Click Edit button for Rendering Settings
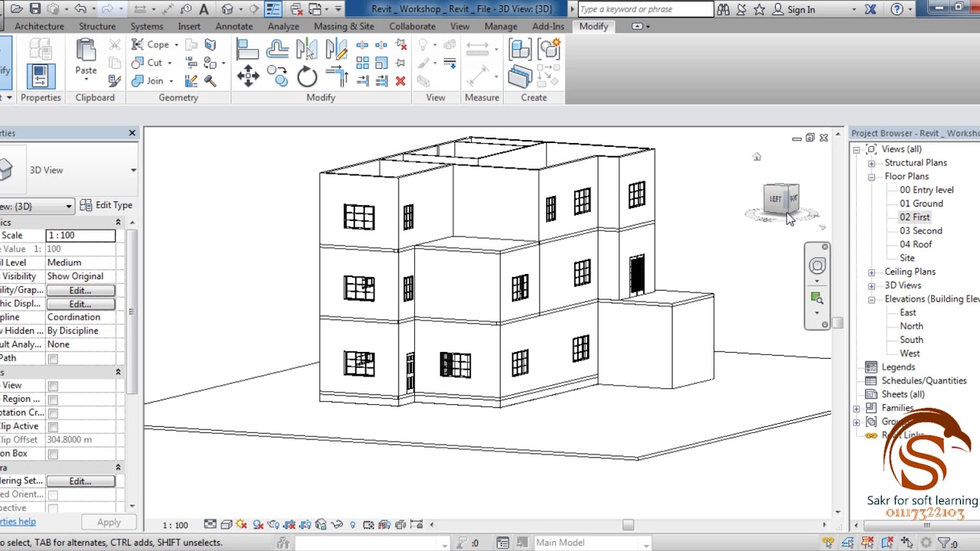 coord(80,481)
